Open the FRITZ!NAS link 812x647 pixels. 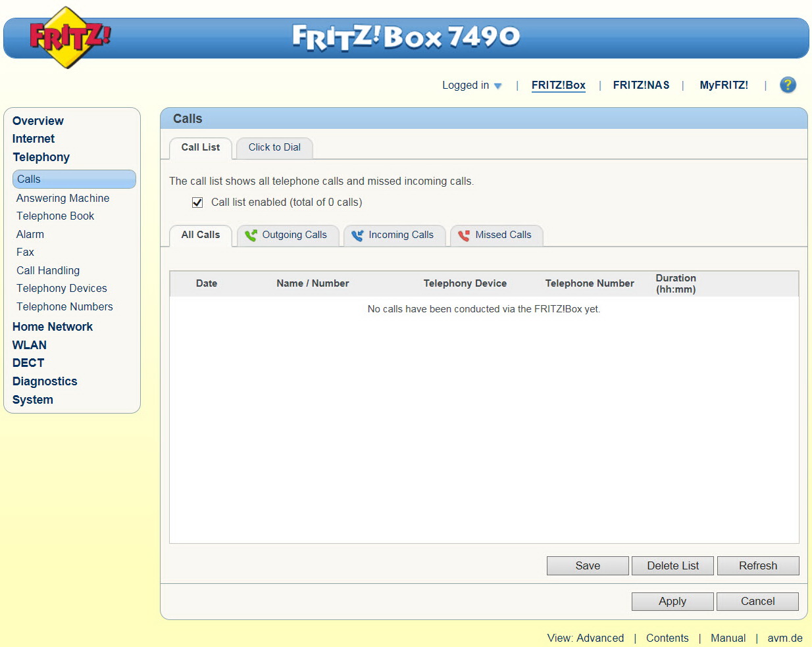[641, 85]
